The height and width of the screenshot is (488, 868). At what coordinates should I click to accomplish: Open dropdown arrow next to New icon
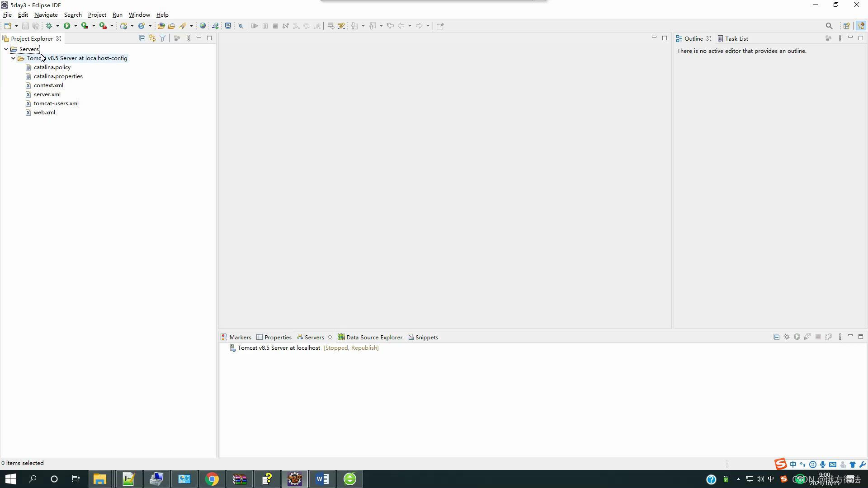pos(16,26)
